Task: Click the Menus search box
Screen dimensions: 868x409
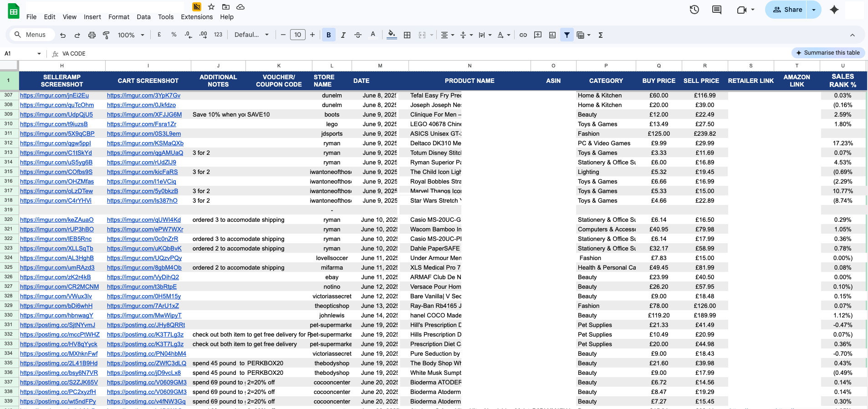Action: click(31, 35)
